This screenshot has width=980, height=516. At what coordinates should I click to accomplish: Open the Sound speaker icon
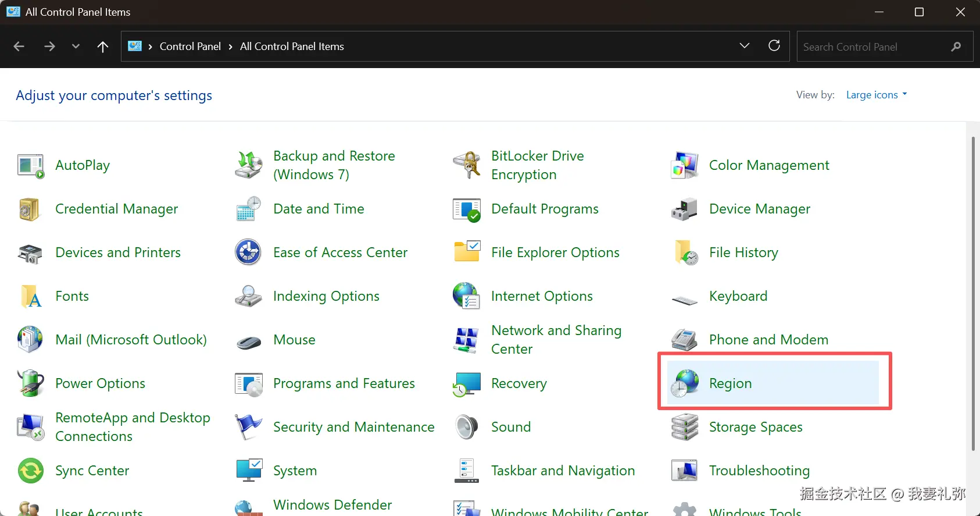click(467, 427)
